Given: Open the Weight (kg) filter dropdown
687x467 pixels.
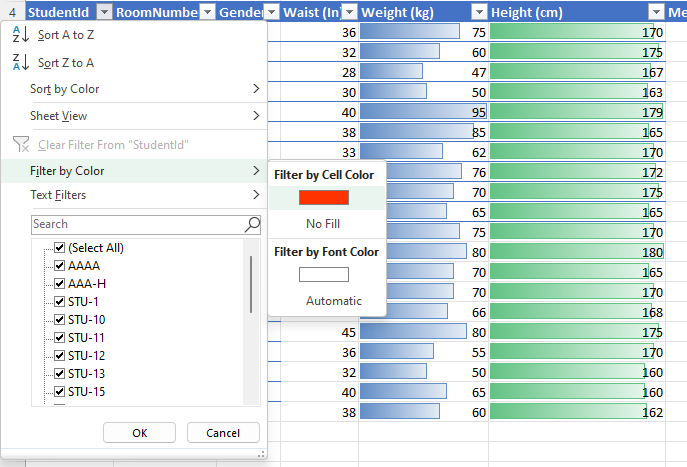Looking at the screenshot, I should tap(479, 12).
